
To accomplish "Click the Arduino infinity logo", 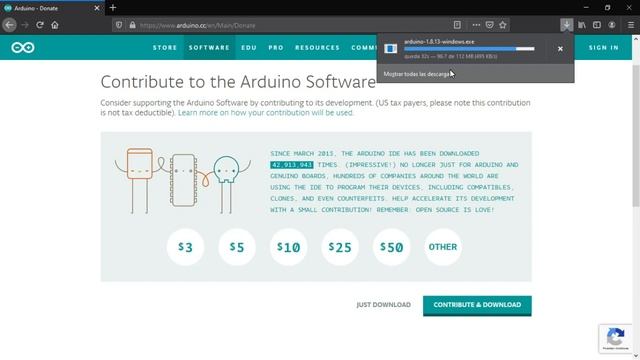I will pyautogui.click(x=23, y=48).
